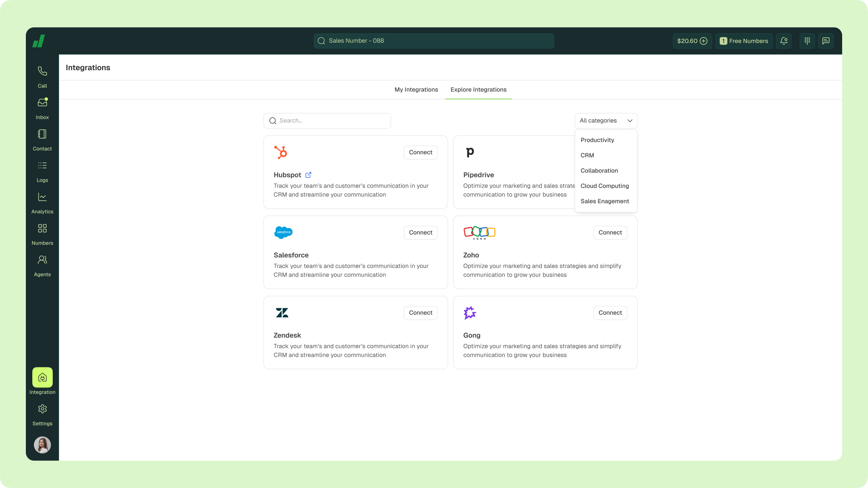Click the Free Numbers button
This screenshot has height=488, width=868.
744,41
